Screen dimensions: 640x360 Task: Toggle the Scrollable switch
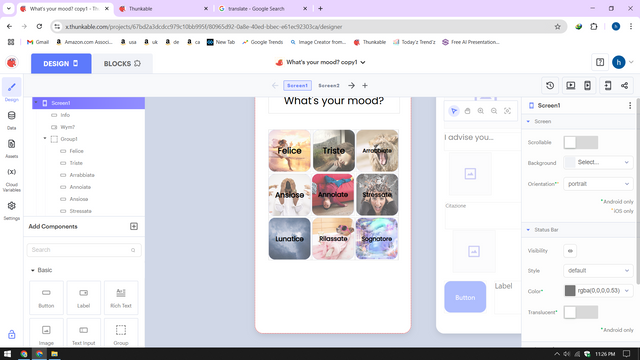coord(580,142)
